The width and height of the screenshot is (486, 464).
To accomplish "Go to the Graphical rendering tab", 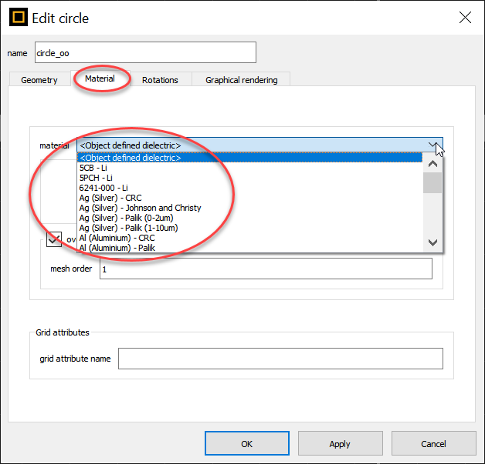I will pos(241,80).
